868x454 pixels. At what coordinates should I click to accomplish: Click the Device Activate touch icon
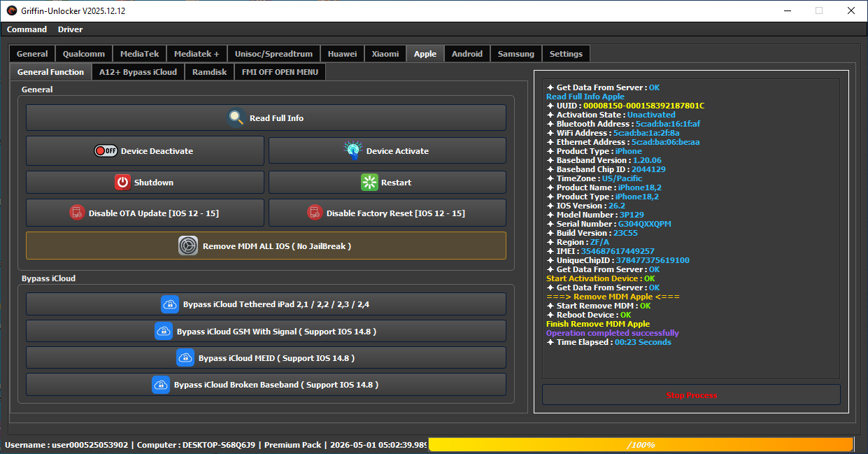tap(353, 150)
